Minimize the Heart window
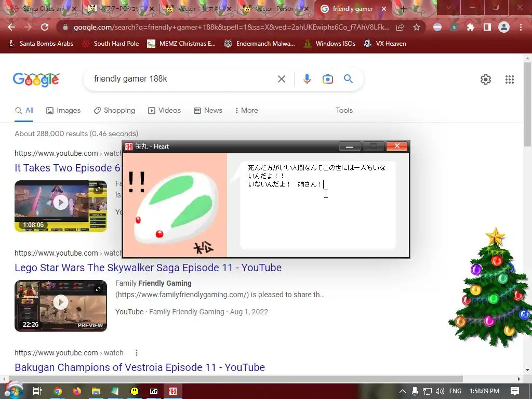Screen dimensions: 532x399 coord(350,147)
